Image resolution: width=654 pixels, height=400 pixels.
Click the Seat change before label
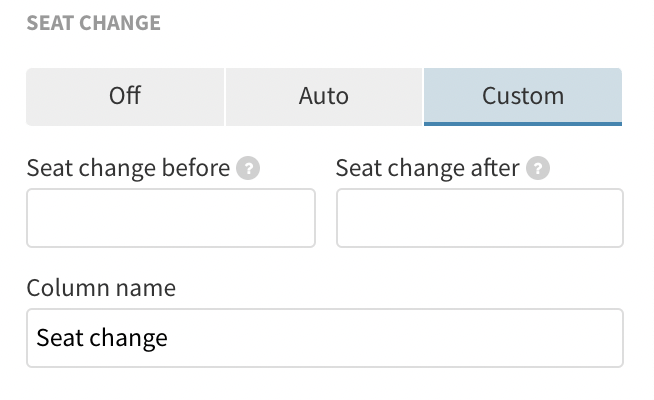point(128,168)
